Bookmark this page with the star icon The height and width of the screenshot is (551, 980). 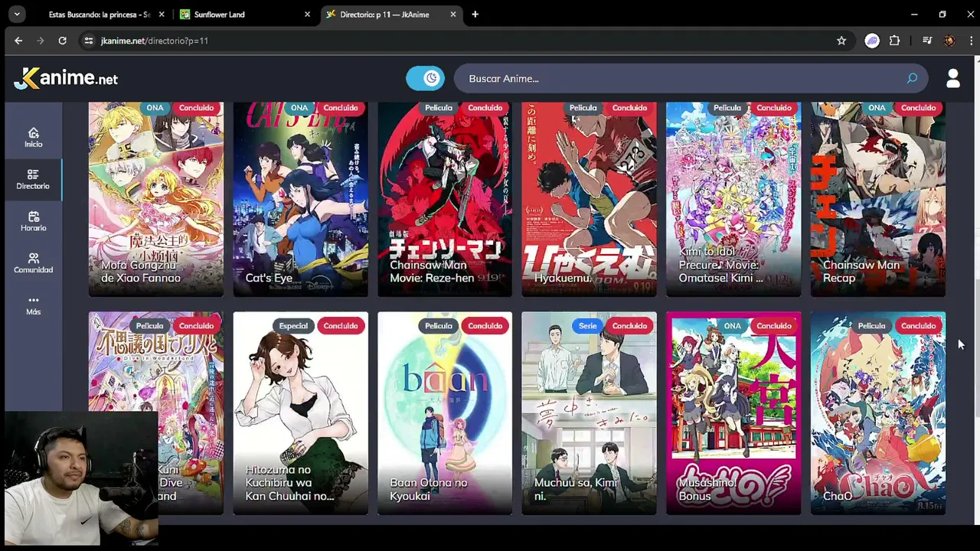(x=841, y=41)
